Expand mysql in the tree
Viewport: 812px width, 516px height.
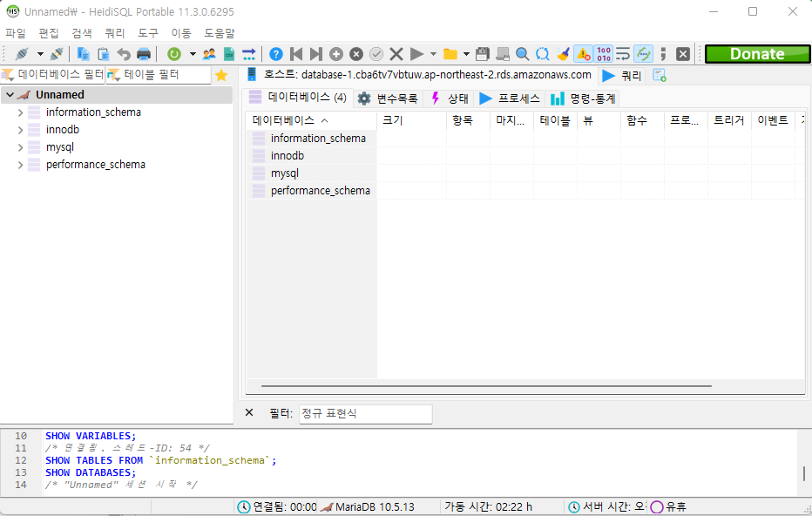20,147
